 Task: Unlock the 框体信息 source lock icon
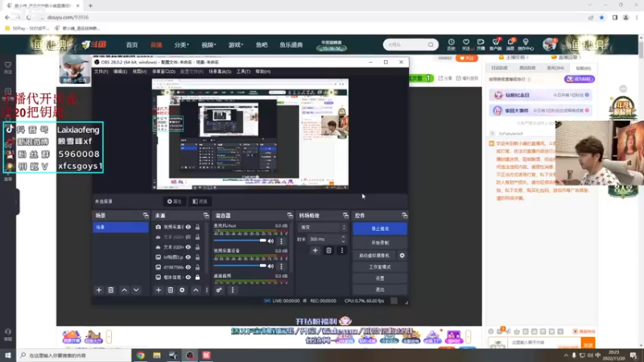[x=197, y=278]
